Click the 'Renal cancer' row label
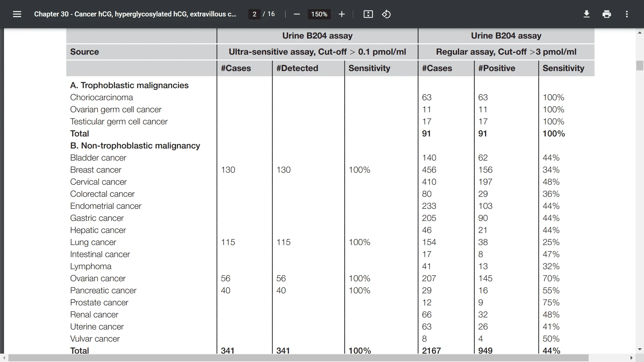Viewport: 644px width, 362px height. (x=94, y=314)
